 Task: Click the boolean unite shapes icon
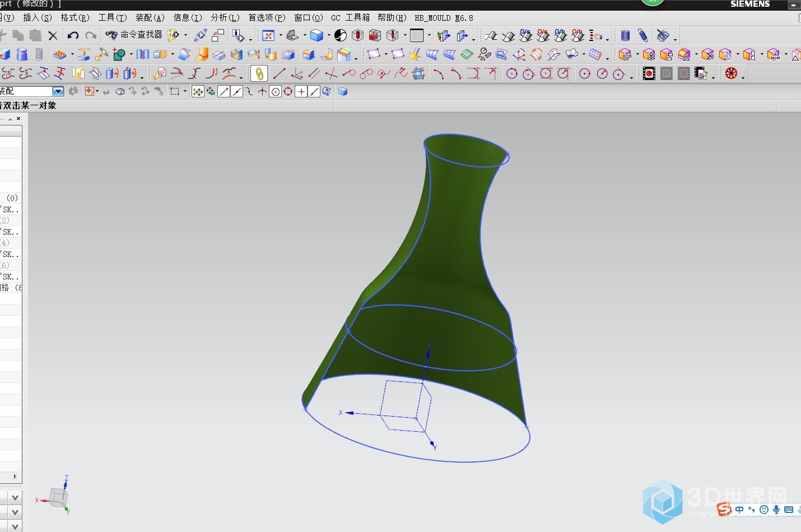click(x=119, y=54)
